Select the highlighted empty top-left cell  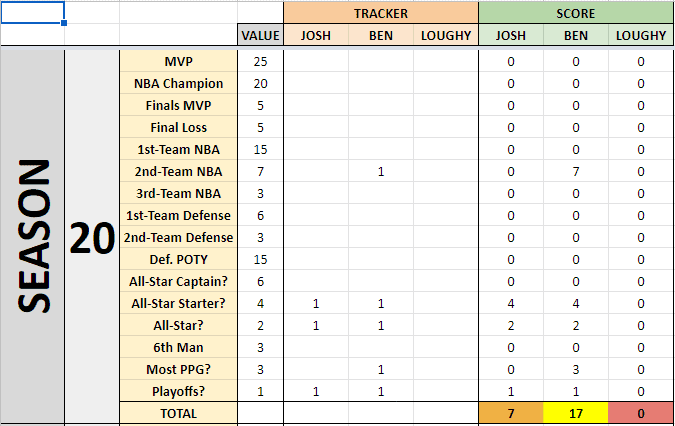pyautogui.click(x=33, y=12)
